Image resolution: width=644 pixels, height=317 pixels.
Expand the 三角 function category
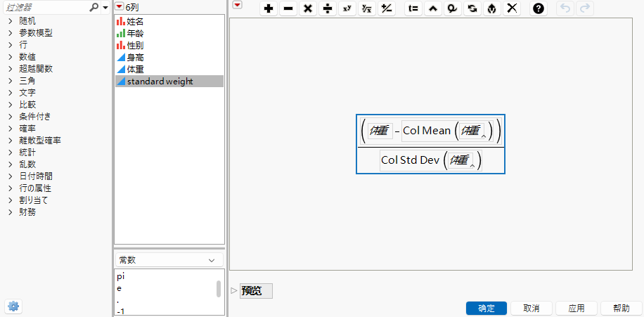click(x=11, y=81)
